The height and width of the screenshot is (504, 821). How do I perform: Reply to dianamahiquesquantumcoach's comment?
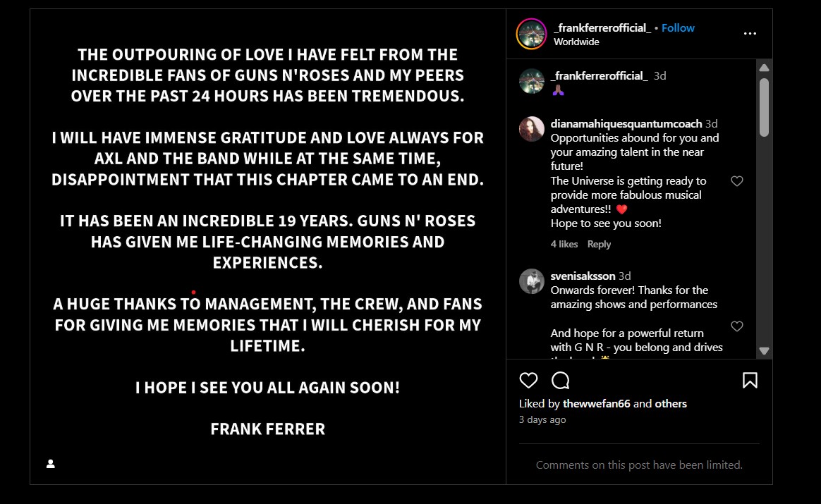(599, 244)
